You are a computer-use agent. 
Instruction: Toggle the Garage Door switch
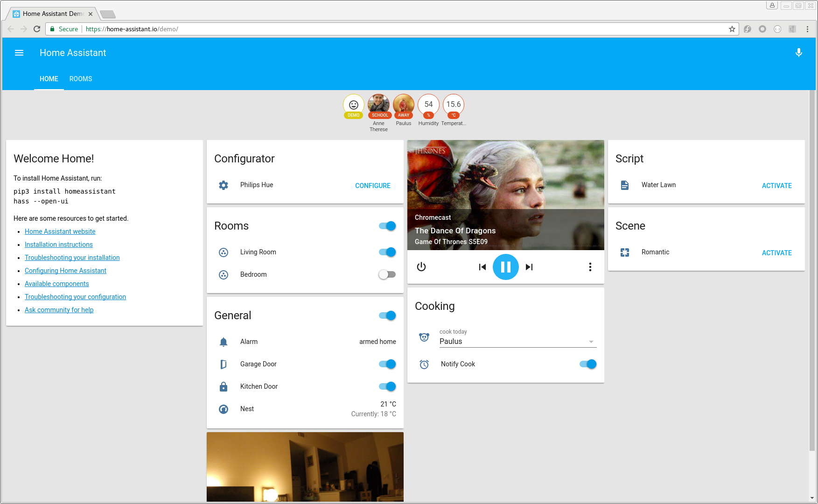pyautogui.click(x=387, y=364)
